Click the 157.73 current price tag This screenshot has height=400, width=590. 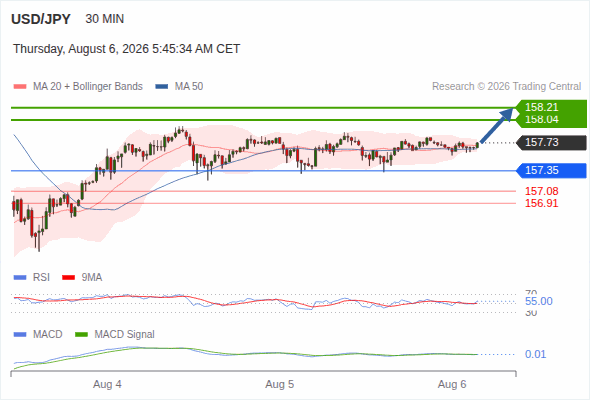click(551, 143)
